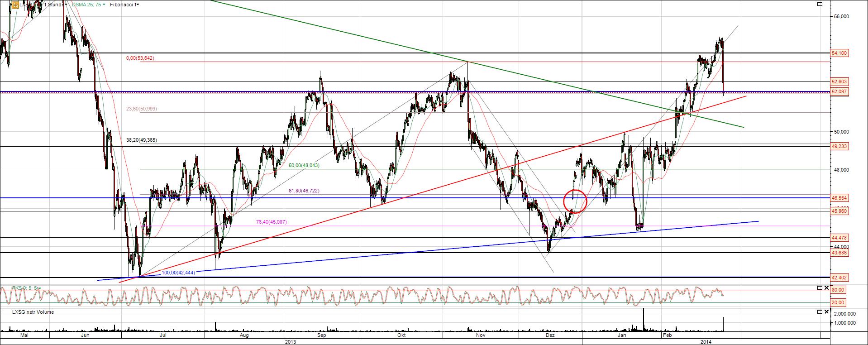Click the orange Eq icon
This screenshot has width=868, height=345.
[14, 5]
